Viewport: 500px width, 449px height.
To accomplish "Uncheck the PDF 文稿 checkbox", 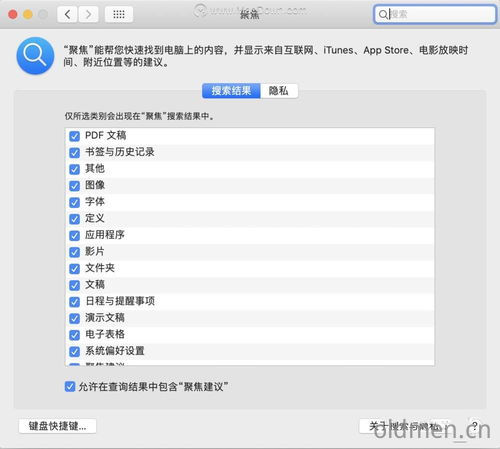I will (74, 136).
